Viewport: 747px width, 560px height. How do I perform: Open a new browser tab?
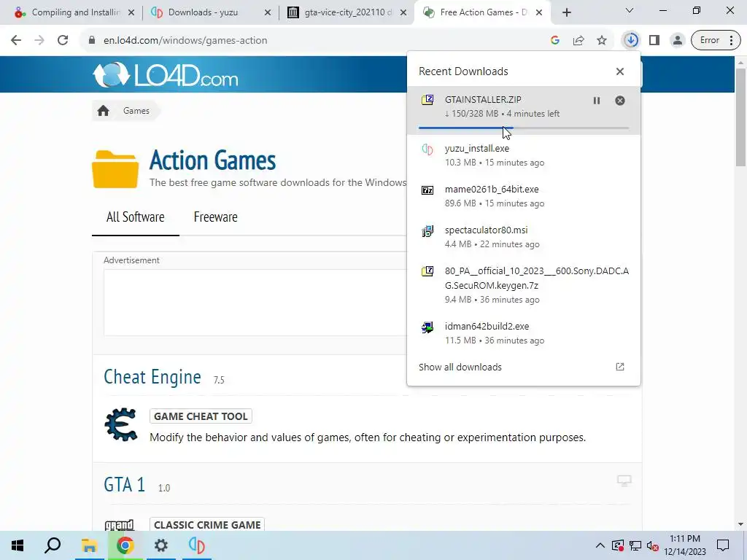pyautogui.click(x=566, y=13)
